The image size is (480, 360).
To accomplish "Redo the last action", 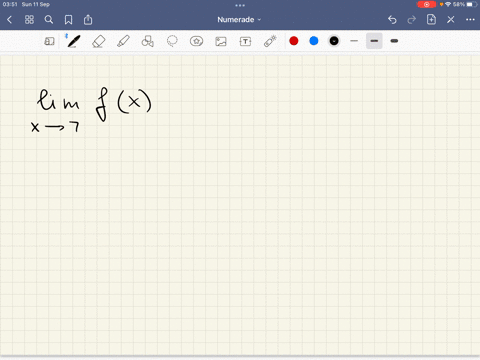I will coord(412,20).
